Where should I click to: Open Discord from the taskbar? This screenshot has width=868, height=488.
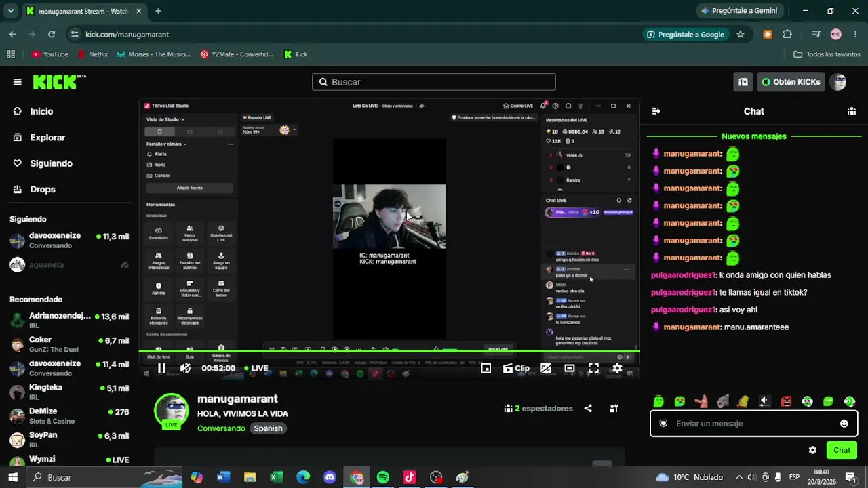[330, 477]
